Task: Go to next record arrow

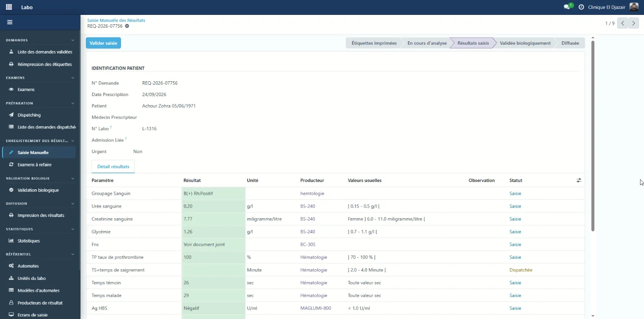Action: (634, 23)
